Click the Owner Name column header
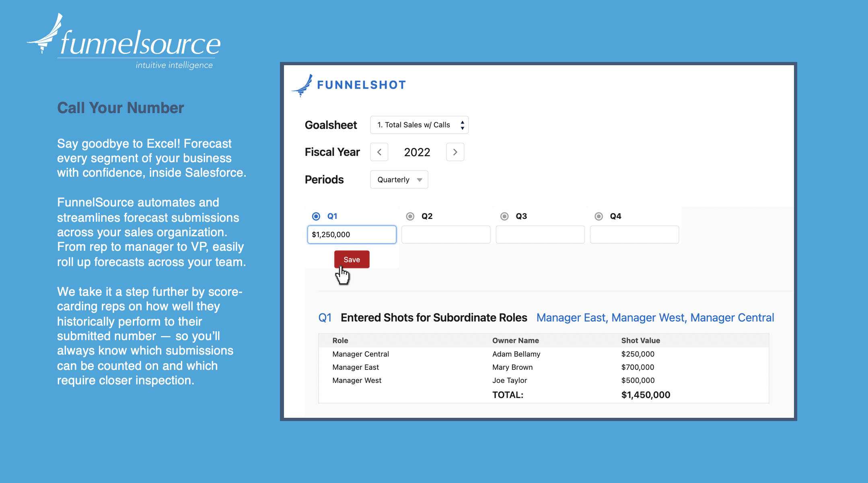The width and height of the screenshot is (868, 483). click(x=516, y=341)
